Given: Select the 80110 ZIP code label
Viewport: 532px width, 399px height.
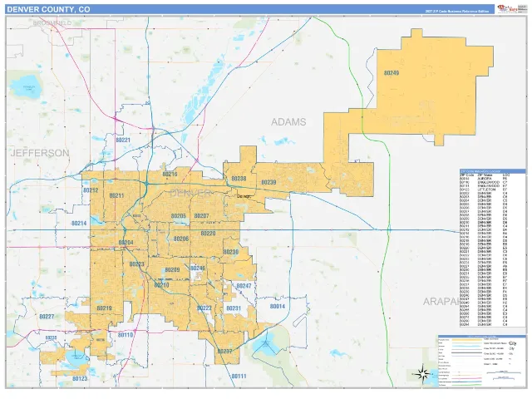Looking at the screenshot, I should [126, 335].
